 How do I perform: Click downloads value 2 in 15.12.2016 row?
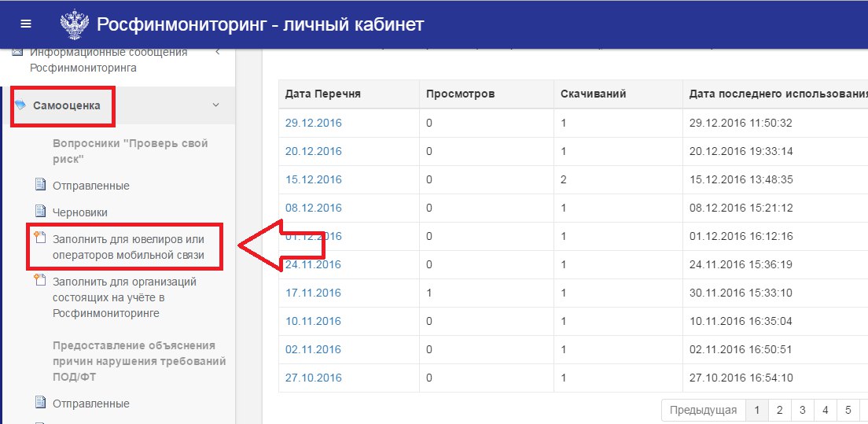[564, 179]
